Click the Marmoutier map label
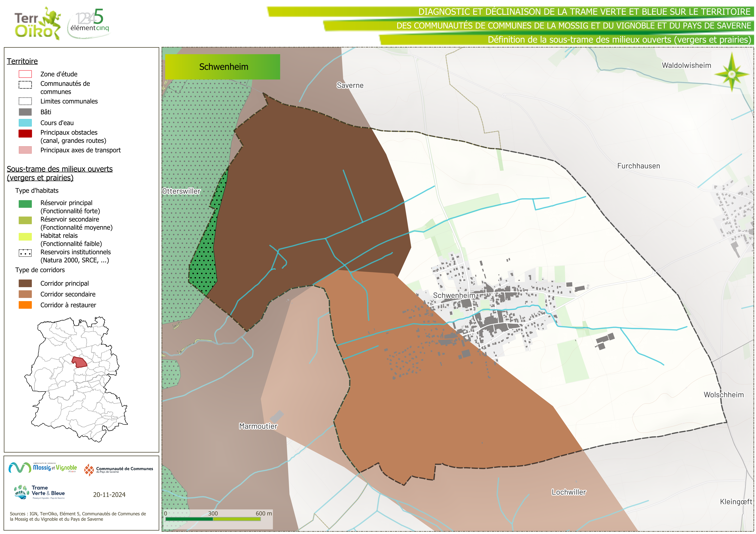This screenshot has height=534, width=756. [x=258, y=426]
